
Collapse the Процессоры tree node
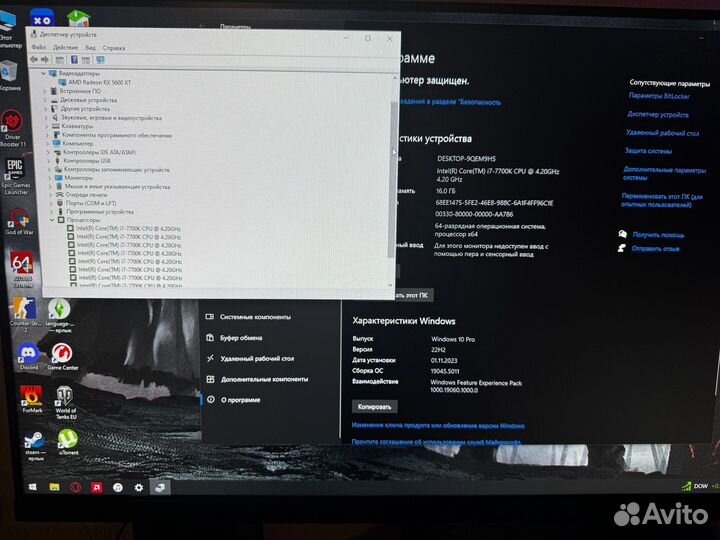52,220
